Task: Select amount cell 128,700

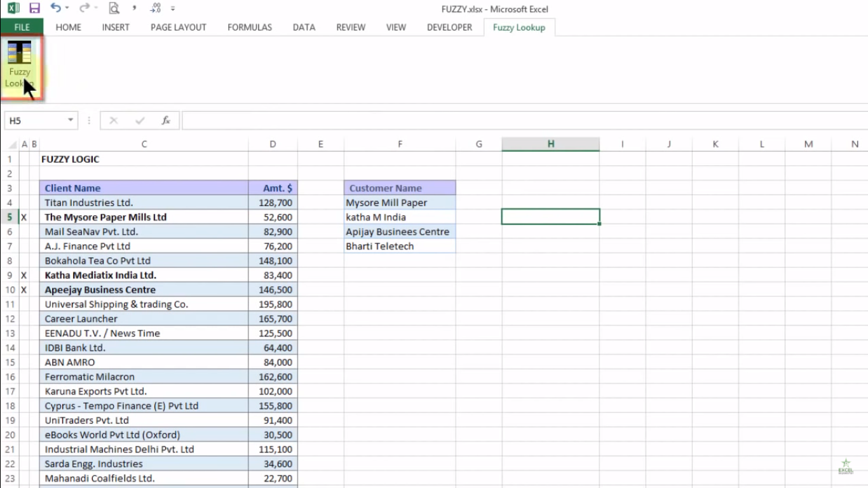Action: (273, 203)
